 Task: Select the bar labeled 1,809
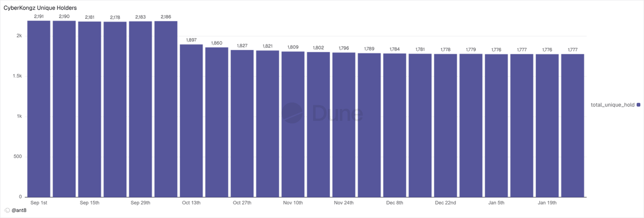click(293, 124)
